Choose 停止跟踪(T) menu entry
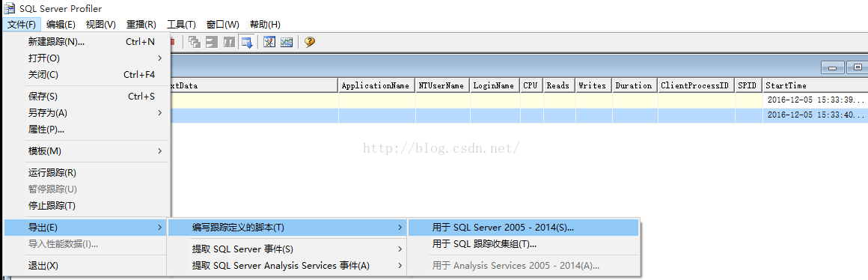 click(x=86, y=206)
